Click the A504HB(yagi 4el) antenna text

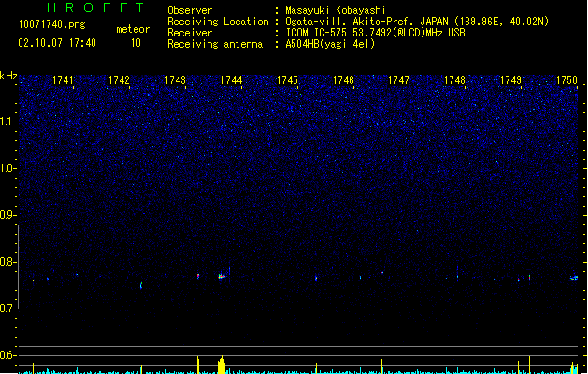[x=330, y=44]
